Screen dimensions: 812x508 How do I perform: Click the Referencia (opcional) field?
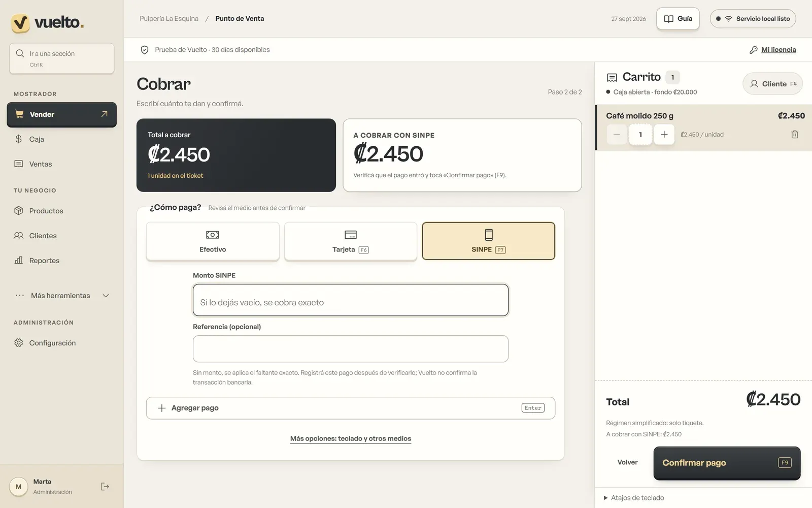point(351,349)
